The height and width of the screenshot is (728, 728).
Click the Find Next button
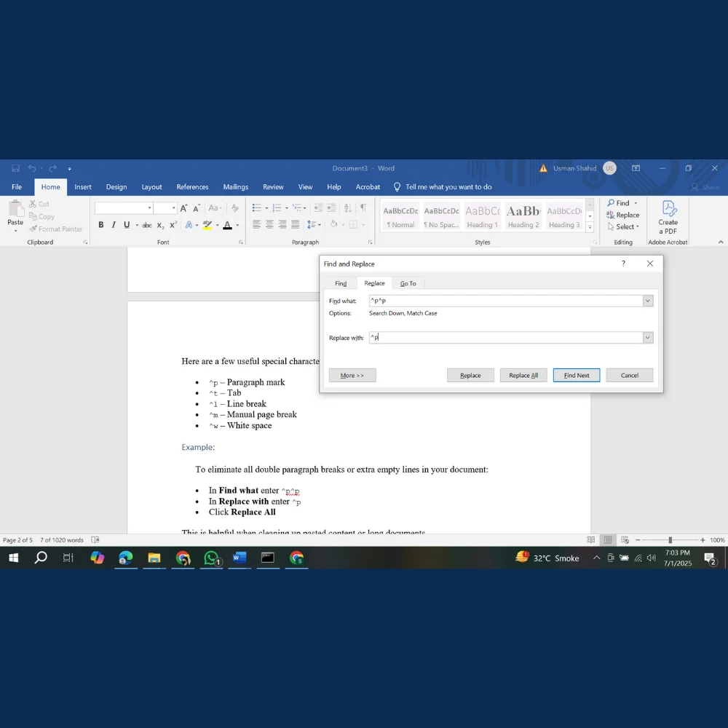576,375
